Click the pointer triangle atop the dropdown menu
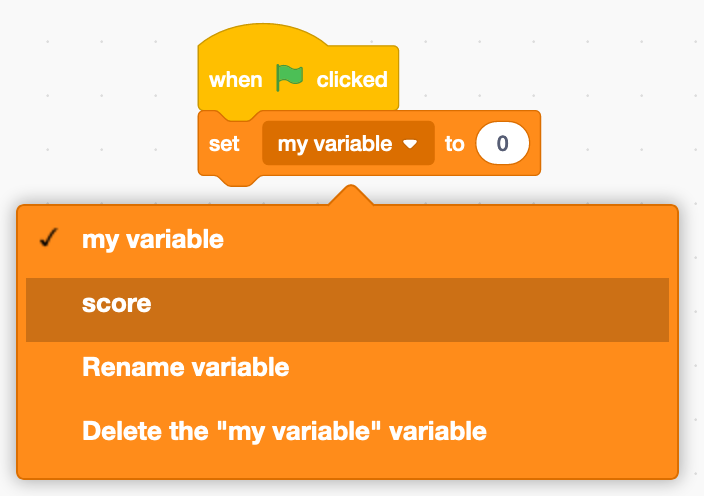 (351, 195)
